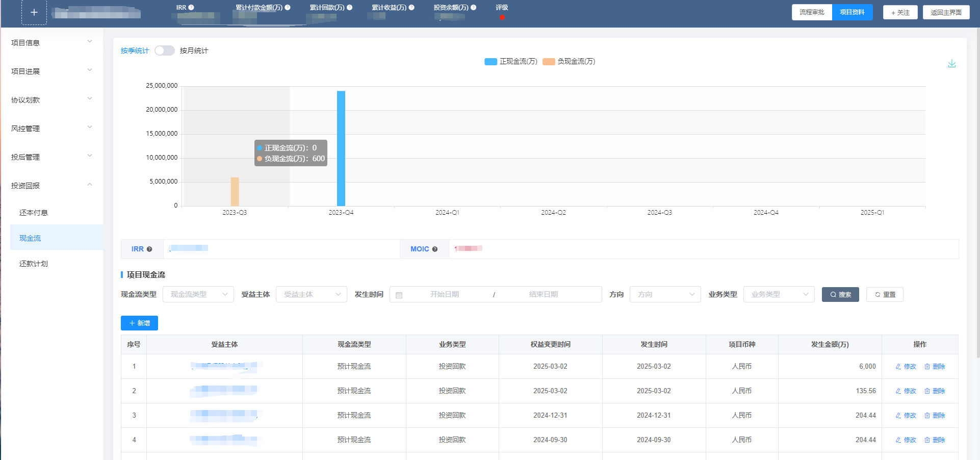Click help icon next to 累计回款(万)
The image size is (980, 460).
(349, 7)
